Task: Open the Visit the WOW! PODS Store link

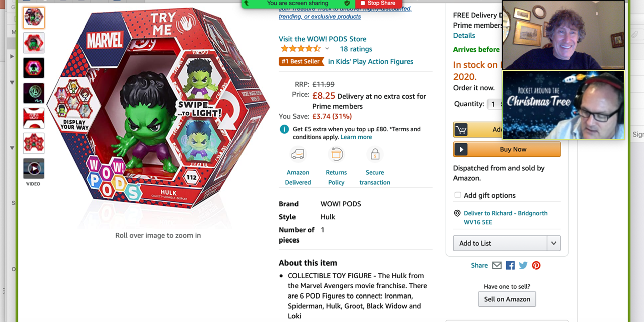Action: pyautogui.click(x=322, y=39)
